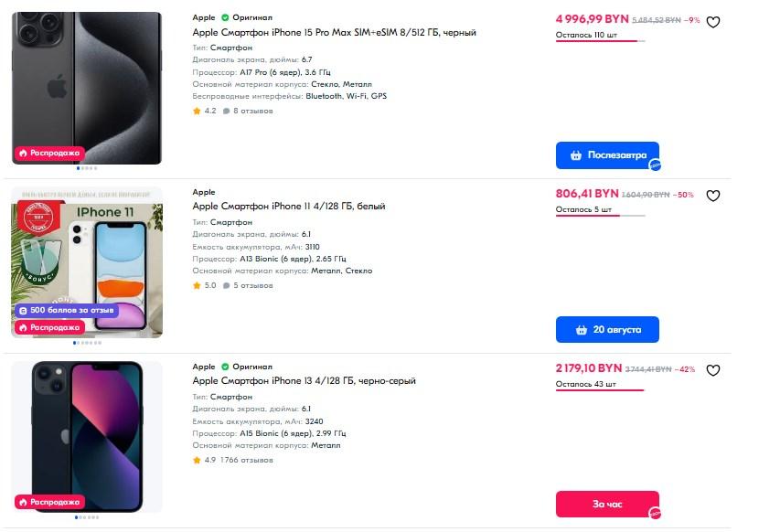Click green Original badge on iPhone 15
Screen dimensions: 780x532
pyautogui.click(x=225, y=17)
